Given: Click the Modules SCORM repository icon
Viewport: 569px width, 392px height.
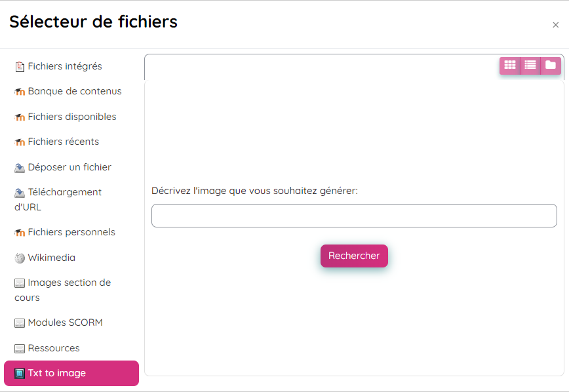Looking at the screenshot, I should [x=20, y=323].
